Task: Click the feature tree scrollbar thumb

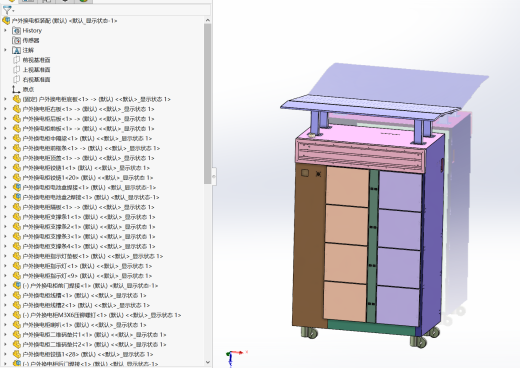Action: pyautogui.click(x=207, y=104)
